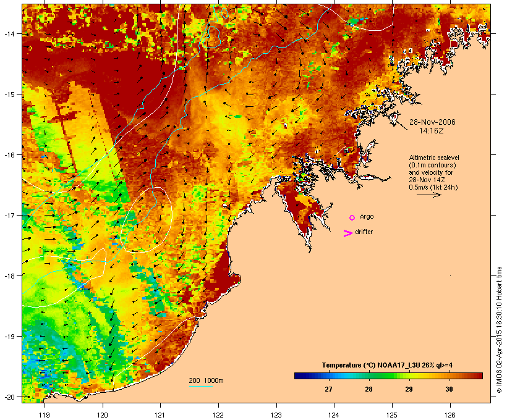The width and height of the screenshot is (507, 420).
Task: Click the latitude axis label -20
Action: 9,397
